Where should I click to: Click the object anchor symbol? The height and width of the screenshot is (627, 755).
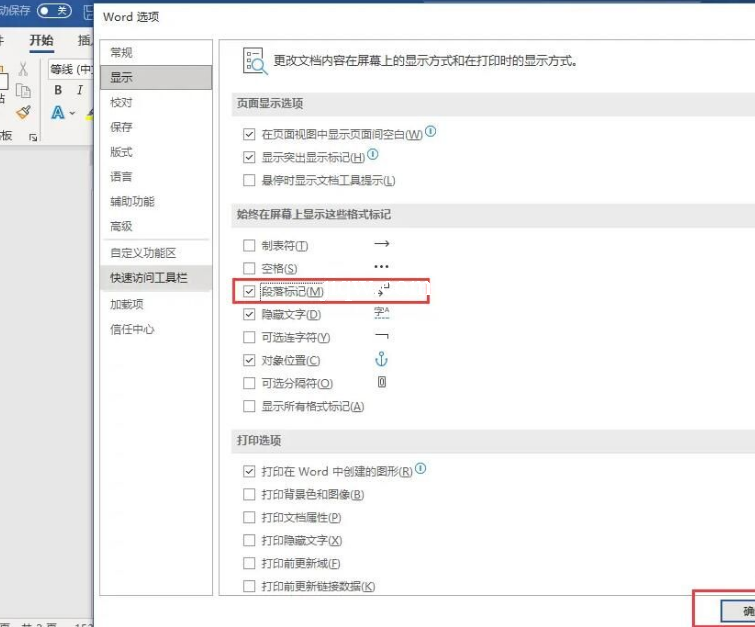point(381,359)
